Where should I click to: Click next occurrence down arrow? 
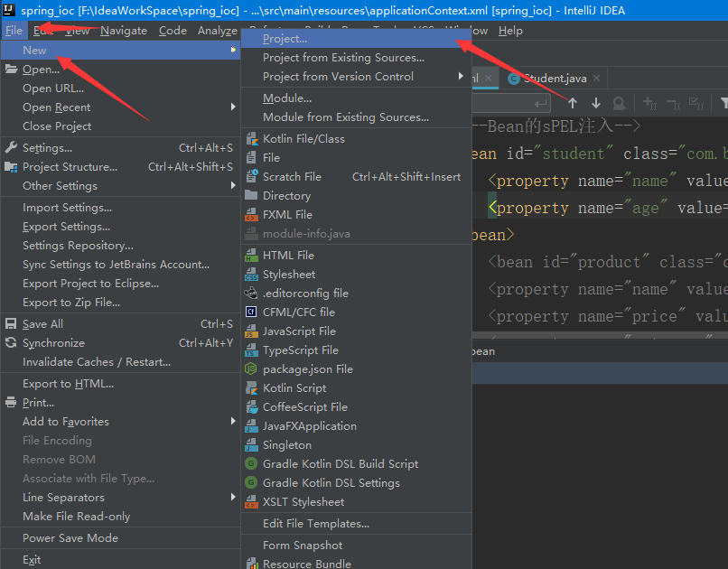pyautogui.click(x=596, y=103)
